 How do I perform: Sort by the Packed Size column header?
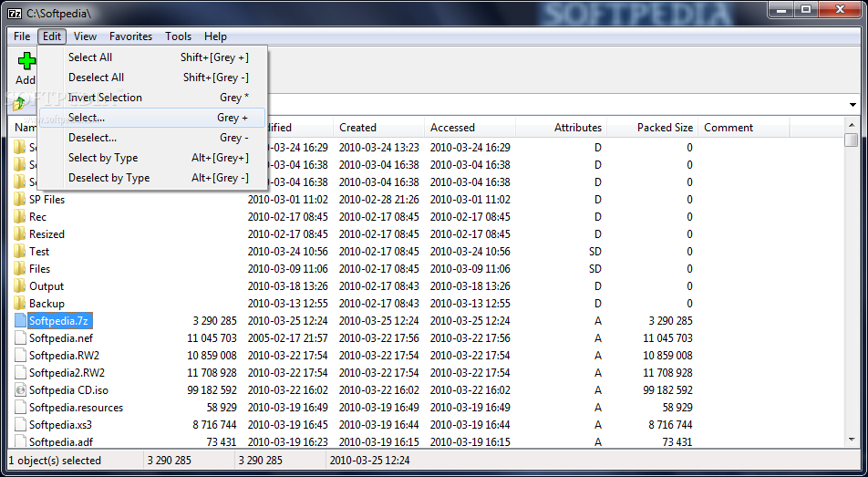653,128
